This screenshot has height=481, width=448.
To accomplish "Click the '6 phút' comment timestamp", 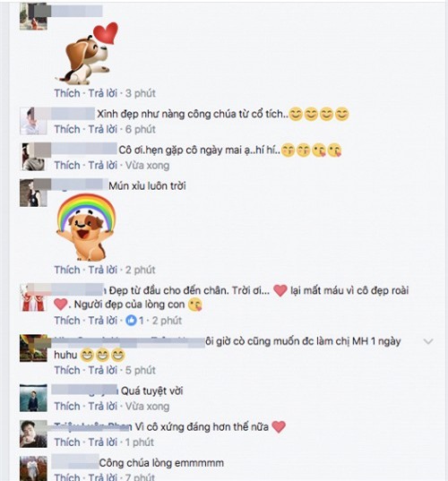I will tap(141, 130).
